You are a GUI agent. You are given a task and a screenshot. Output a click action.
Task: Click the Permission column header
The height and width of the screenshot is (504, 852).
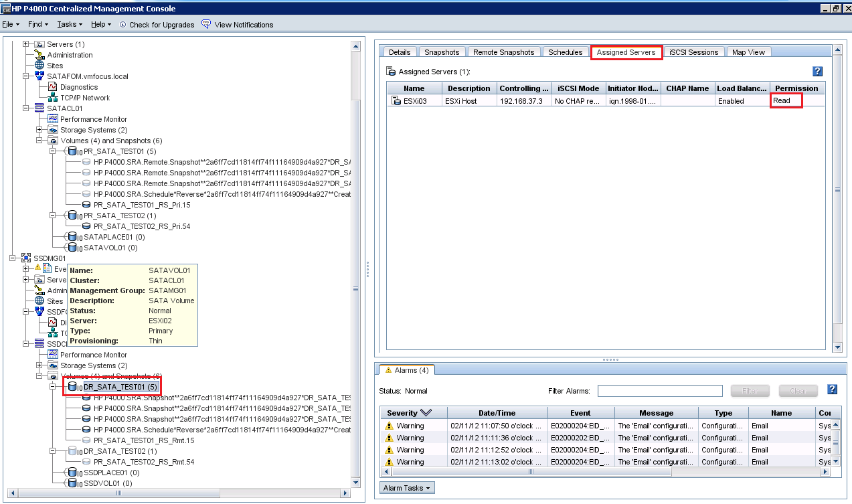coord(796,88)
